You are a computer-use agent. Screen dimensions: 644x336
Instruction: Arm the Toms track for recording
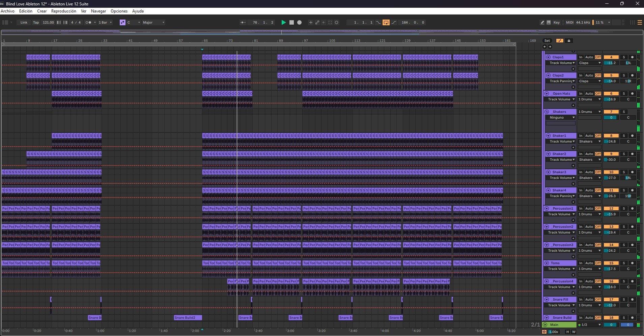[632, 263]
